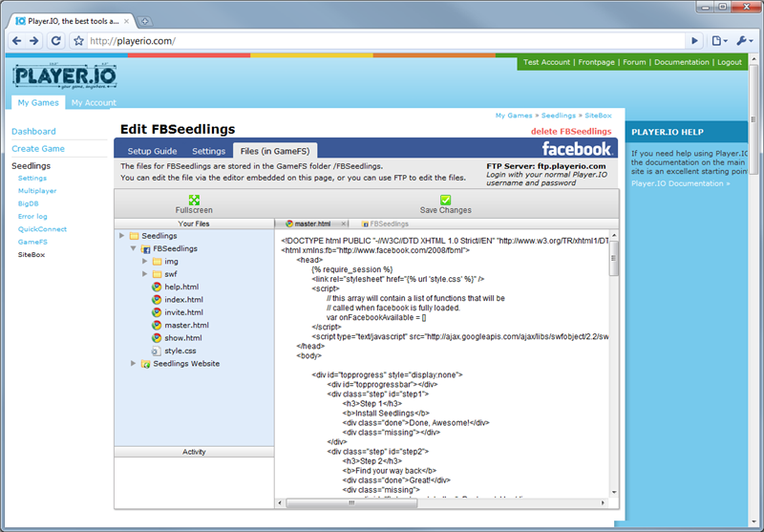Click the index.html file icon
The image size is (764, 532).
click(x=157, y=300)
